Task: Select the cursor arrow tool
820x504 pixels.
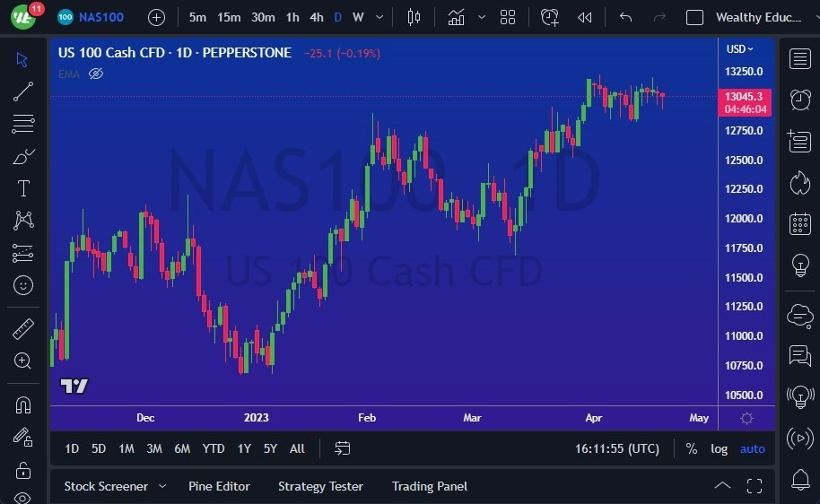Action: pos(22,59)
